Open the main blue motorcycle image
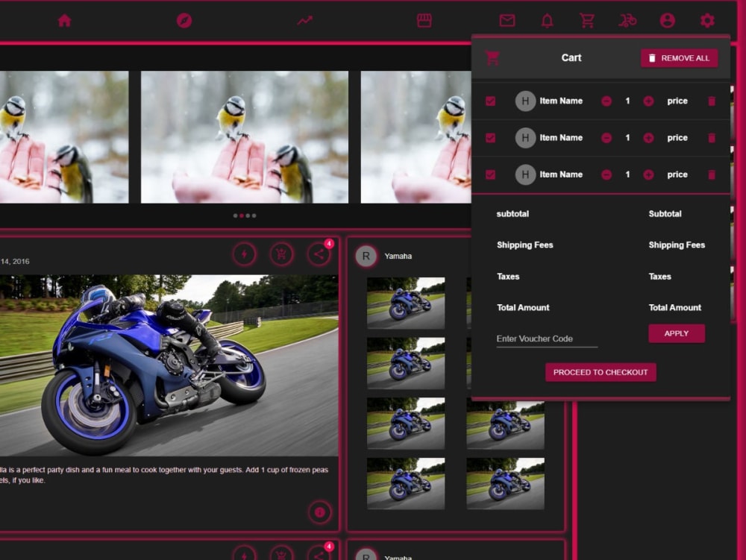 point(169,365)
